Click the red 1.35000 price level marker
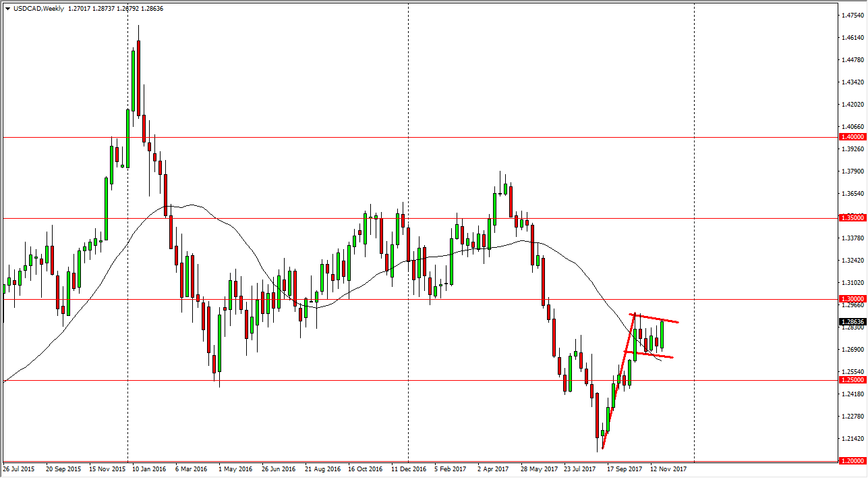Image resolution: width=868 pixels, height=478 pixels. click(848, 217)
